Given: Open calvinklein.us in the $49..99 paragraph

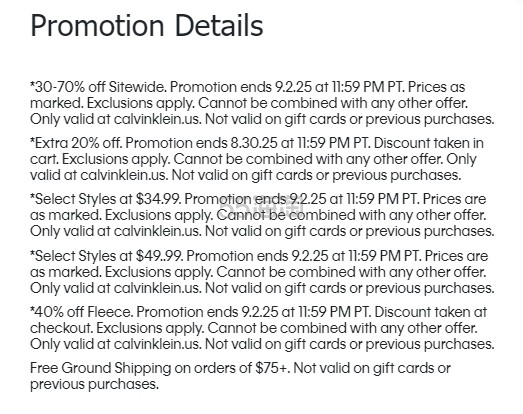Looking at the screenshot, I should tap(157, 288).
